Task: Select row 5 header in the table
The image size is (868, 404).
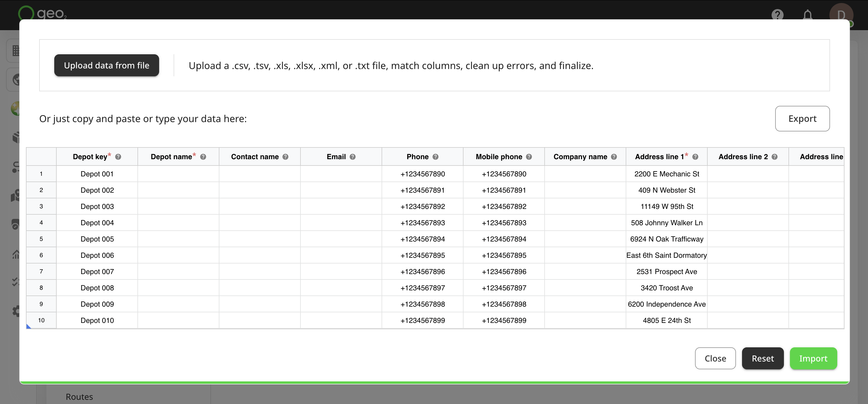Action: (41, 239)
